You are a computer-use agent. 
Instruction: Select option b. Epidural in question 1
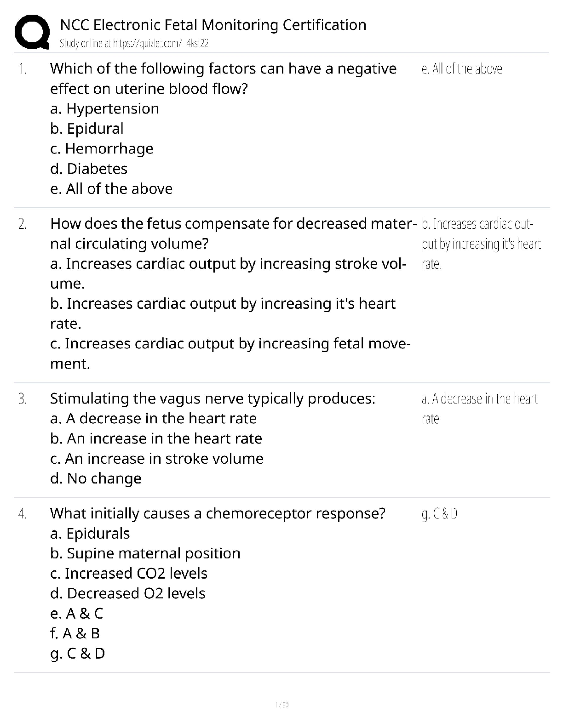[87, 129]
